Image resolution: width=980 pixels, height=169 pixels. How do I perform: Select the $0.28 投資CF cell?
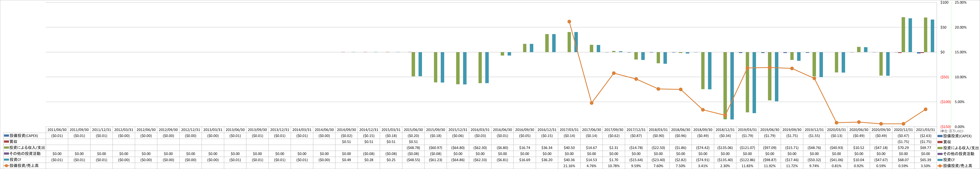tap(369, 160)
